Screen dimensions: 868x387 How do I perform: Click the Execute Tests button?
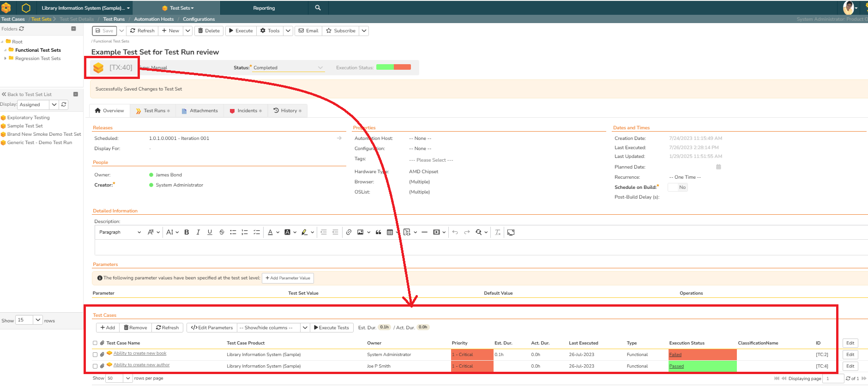click(x=331, y=327)
